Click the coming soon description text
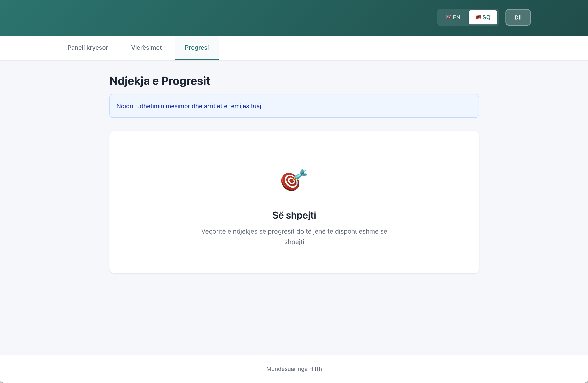The image size is (588, 383). coord(294,236)
